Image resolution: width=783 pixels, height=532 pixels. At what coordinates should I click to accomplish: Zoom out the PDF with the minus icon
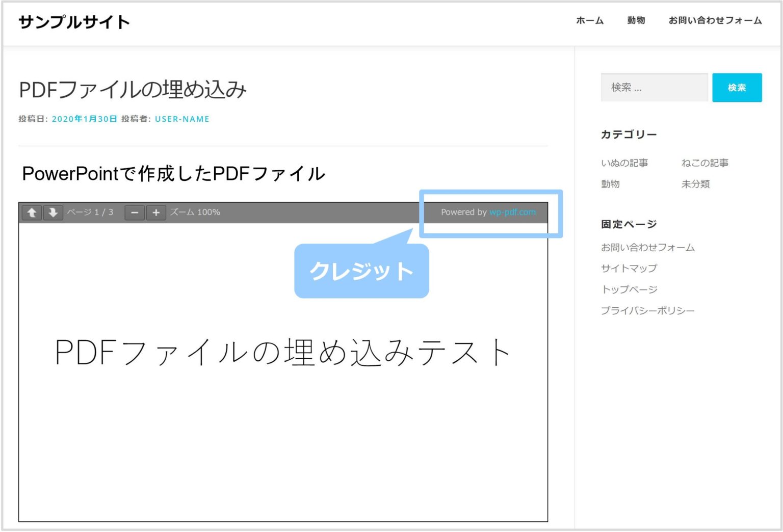pyautogui.click(x=134, y=212)
